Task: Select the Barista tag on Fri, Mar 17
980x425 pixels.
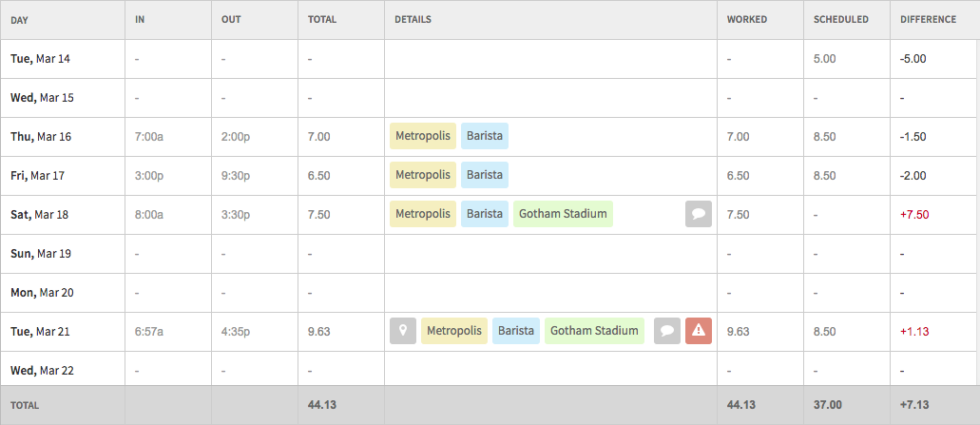Action: 485,175
